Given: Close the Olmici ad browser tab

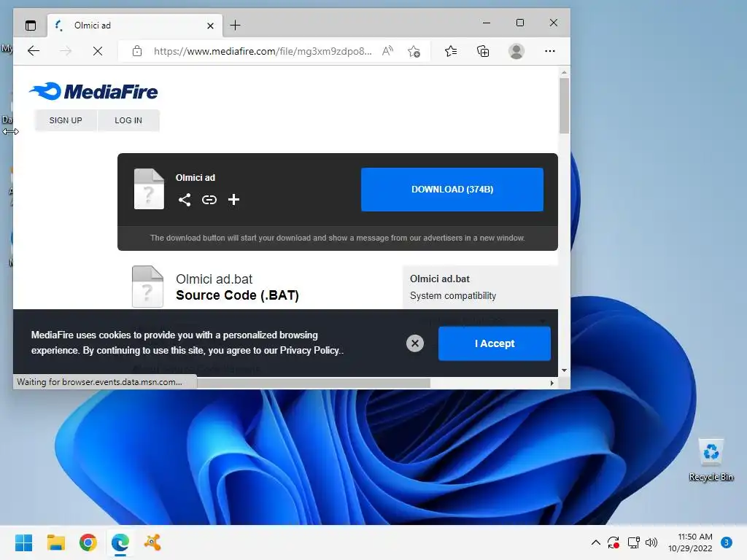Looking at the screenshot, I should (x=210, y=26).
